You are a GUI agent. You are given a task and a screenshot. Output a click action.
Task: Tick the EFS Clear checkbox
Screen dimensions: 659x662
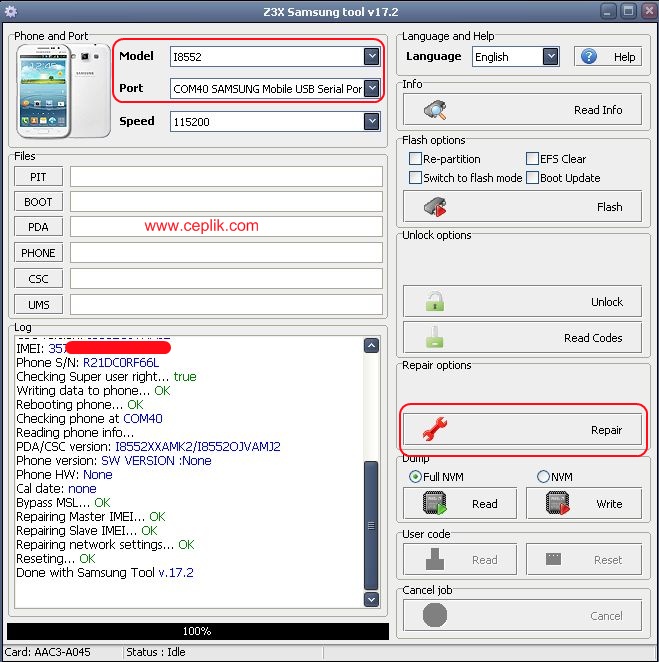point(532,159)
